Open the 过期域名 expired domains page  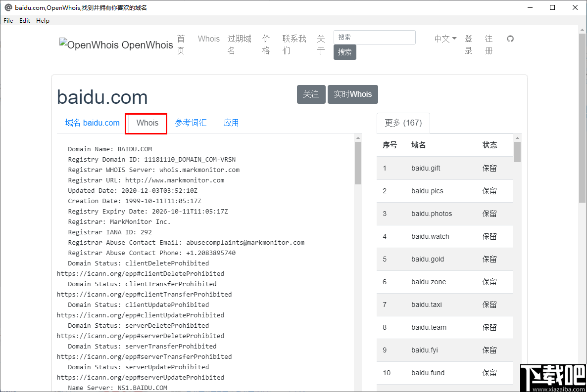239,44
